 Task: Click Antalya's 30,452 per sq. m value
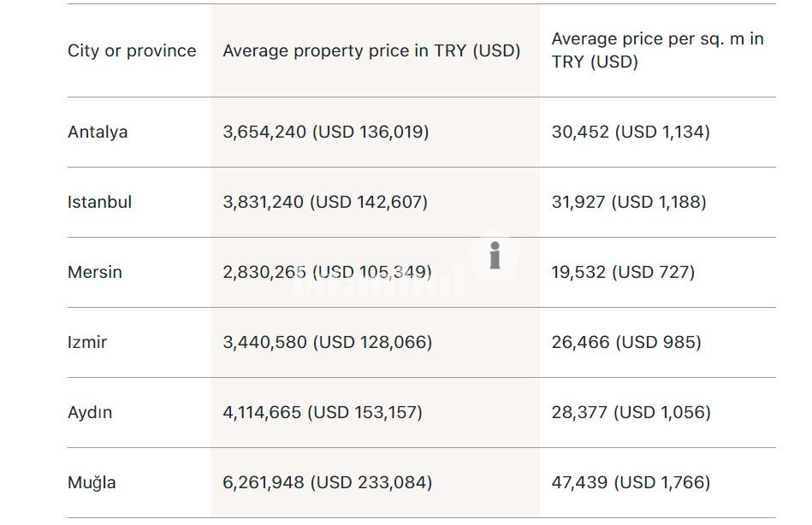(x=631, y=132)
